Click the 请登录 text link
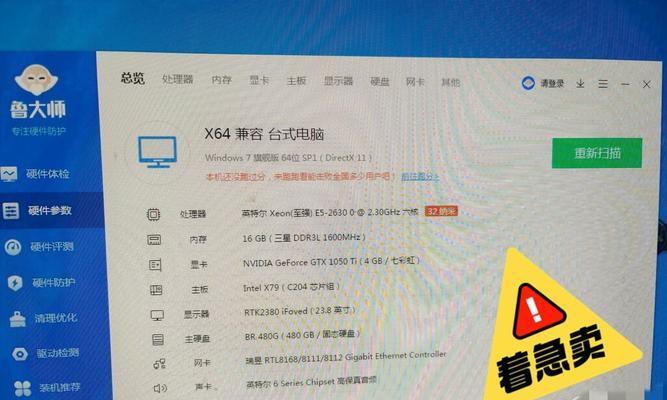Viewport: 667px width, 400px height. (552, 83)
